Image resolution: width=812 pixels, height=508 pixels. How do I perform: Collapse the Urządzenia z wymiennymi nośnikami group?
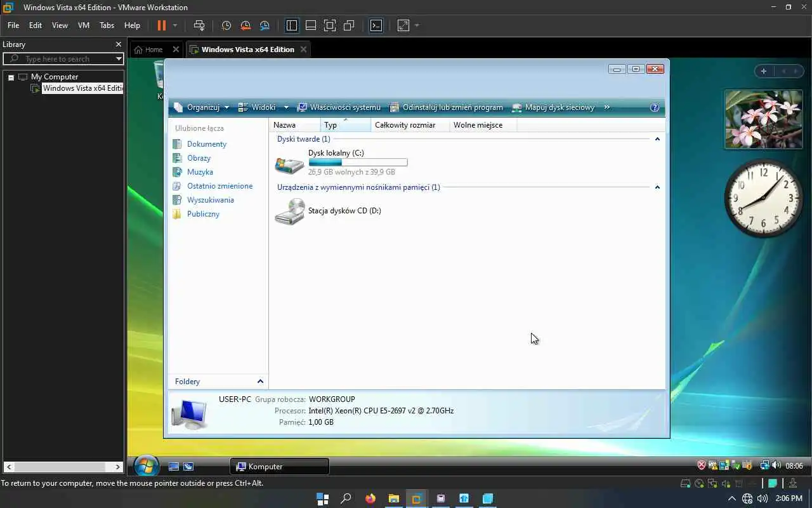(657, 187)
